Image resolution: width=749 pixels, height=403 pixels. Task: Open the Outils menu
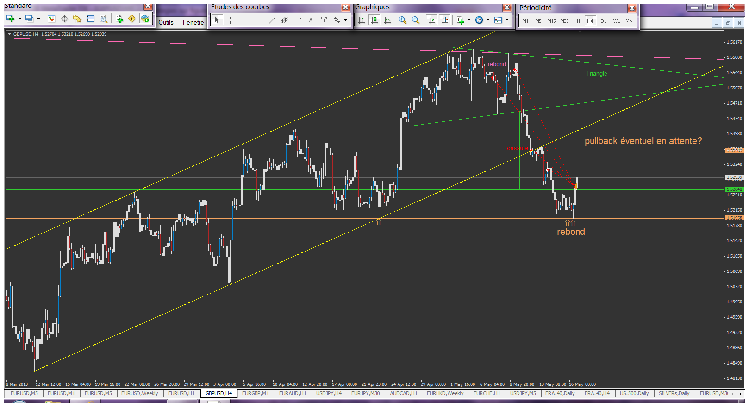166,22
